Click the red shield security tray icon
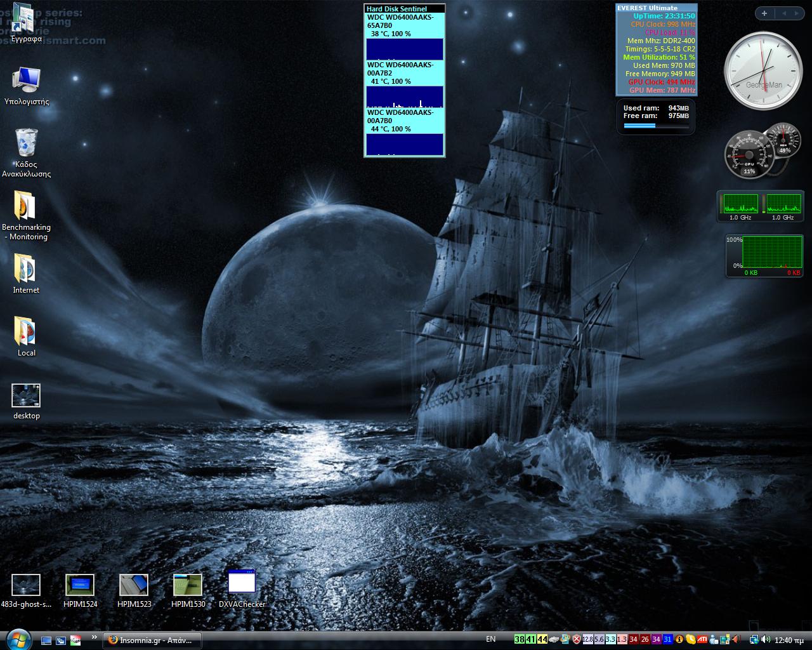812x650 pixels. pos(577,639)
